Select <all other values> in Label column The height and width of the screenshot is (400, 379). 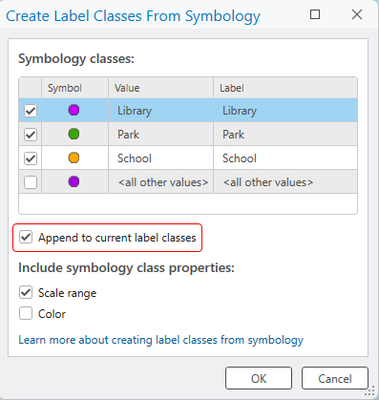[x=285, y=182]
